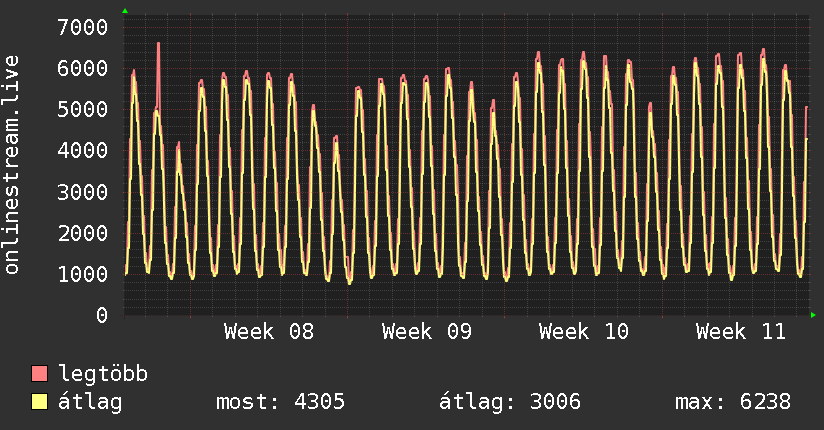Click the pink legtöbb legend swatch
Viewport: 824px width, 430px height.
click(40, 374)
